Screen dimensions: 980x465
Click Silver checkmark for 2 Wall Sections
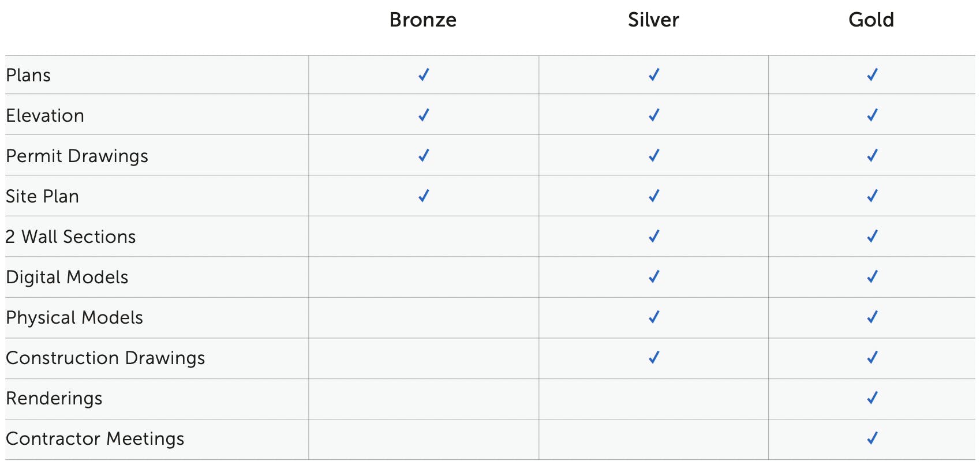pos(654,237)
